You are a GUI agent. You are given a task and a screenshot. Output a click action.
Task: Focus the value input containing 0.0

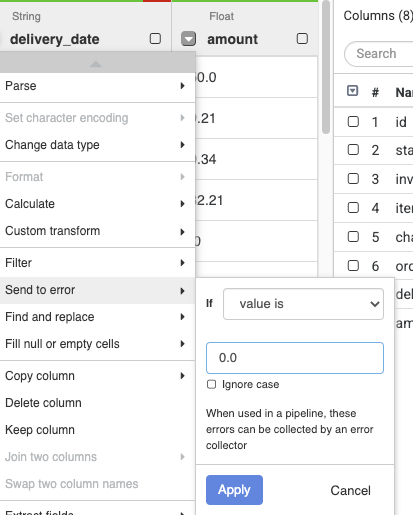click(295, 358)
